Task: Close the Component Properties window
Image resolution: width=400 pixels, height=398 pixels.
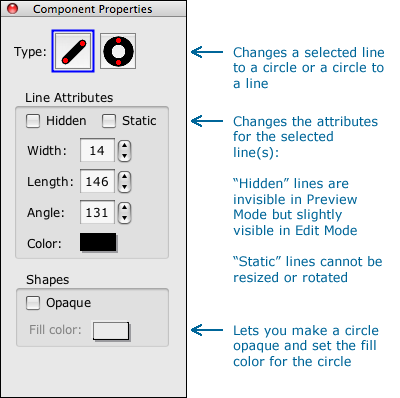Action: [x=12, y=9]
